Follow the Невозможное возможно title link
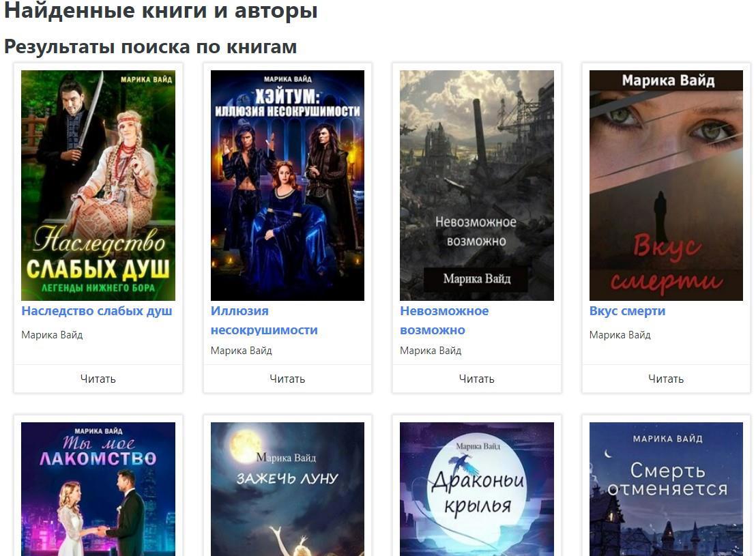 [x=444, y=321]
